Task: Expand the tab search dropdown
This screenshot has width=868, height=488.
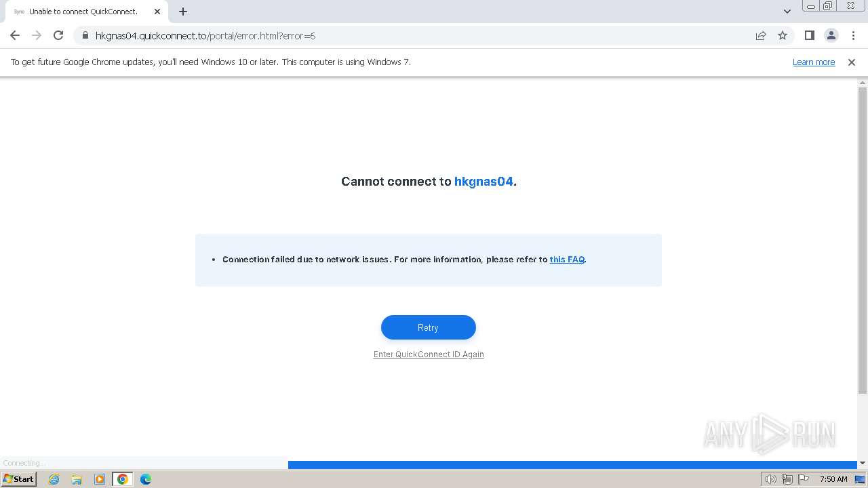Action: [x=787, y=12]
